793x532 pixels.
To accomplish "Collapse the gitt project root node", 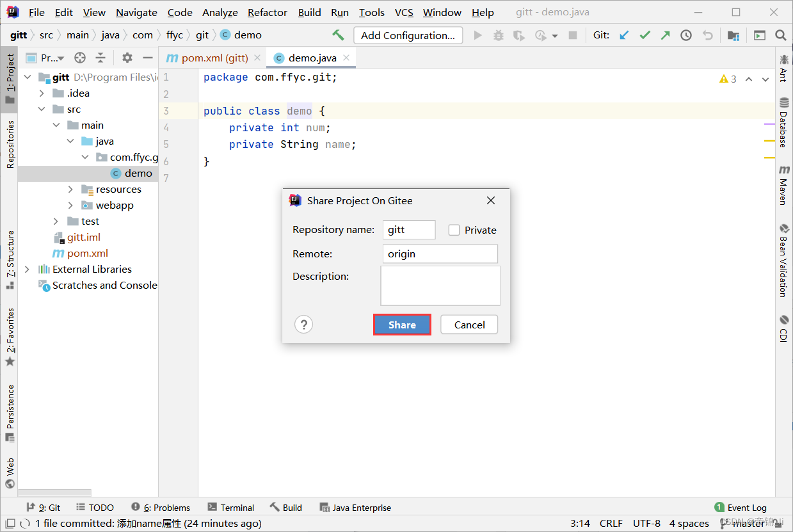I will click(28, 77).
